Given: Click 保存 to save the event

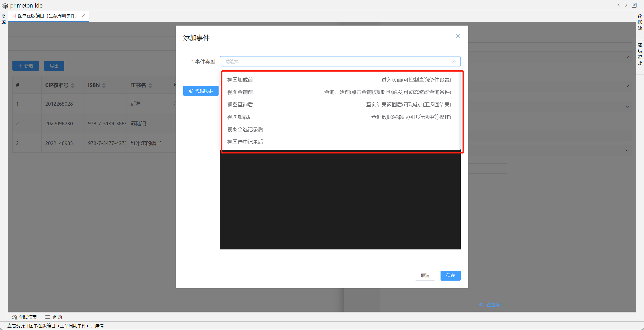Looking at the screenshot, I should pyautogui.click(x=450, y=275).
